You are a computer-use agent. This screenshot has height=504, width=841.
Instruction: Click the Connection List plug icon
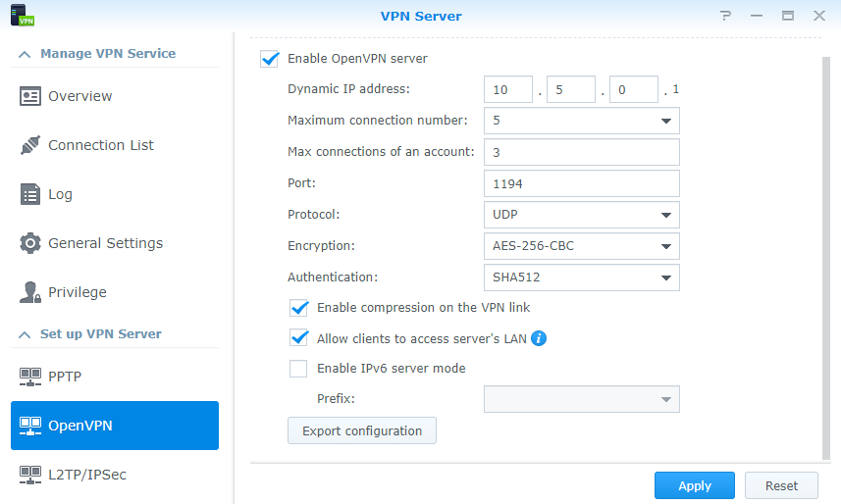click(30, 145)
